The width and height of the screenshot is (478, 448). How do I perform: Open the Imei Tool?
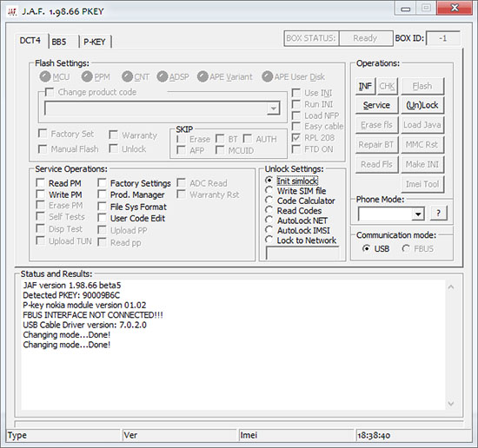422,184
